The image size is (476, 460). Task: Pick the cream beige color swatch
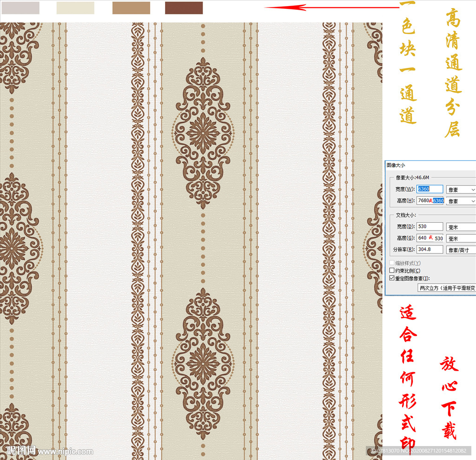tap(75, 8)
